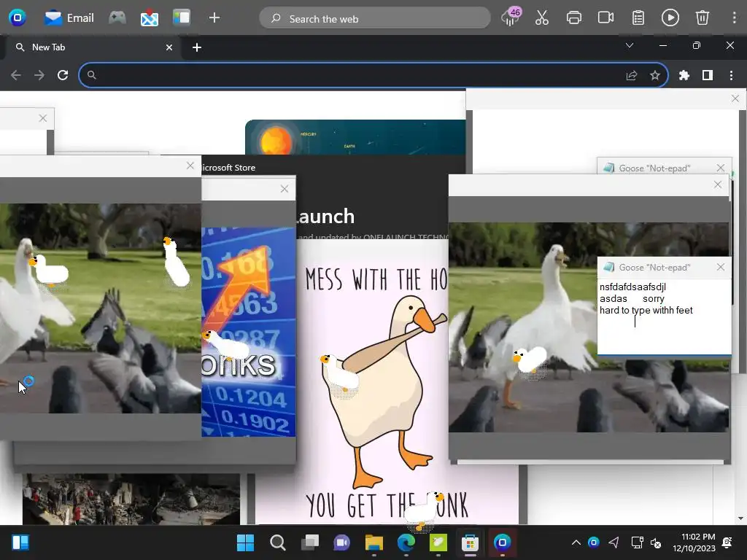Open the mail envelope with red badge icon
747x560 pixels.
click(x=149, y=18)
